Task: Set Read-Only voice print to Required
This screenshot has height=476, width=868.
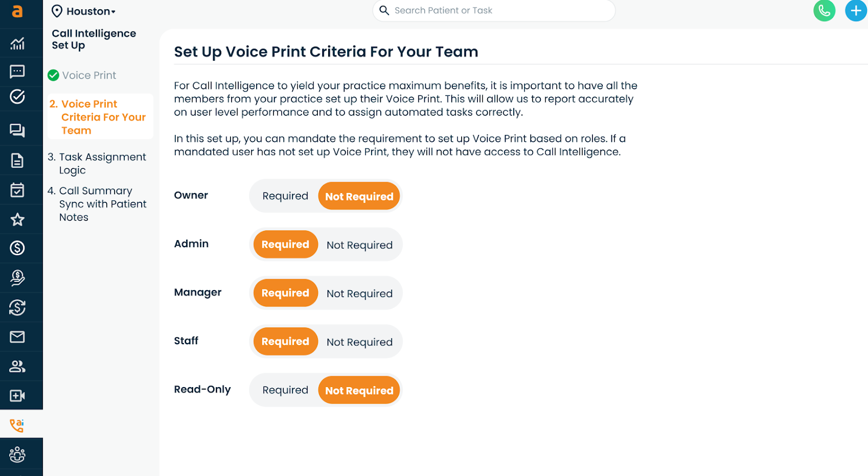Action: coord(285,390)
